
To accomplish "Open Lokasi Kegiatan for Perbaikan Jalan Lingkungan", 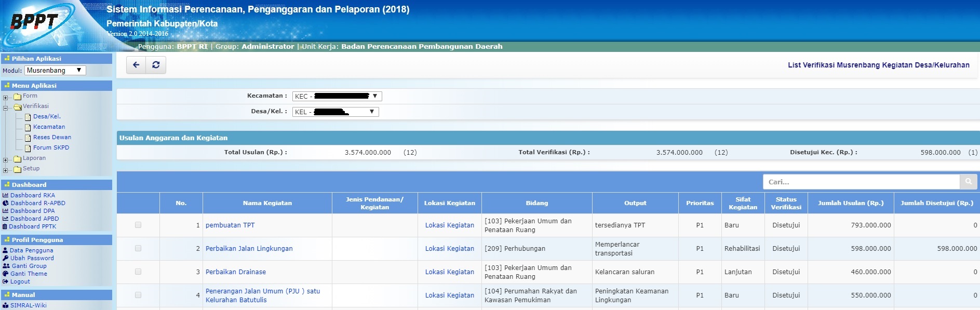I will 450,248.
